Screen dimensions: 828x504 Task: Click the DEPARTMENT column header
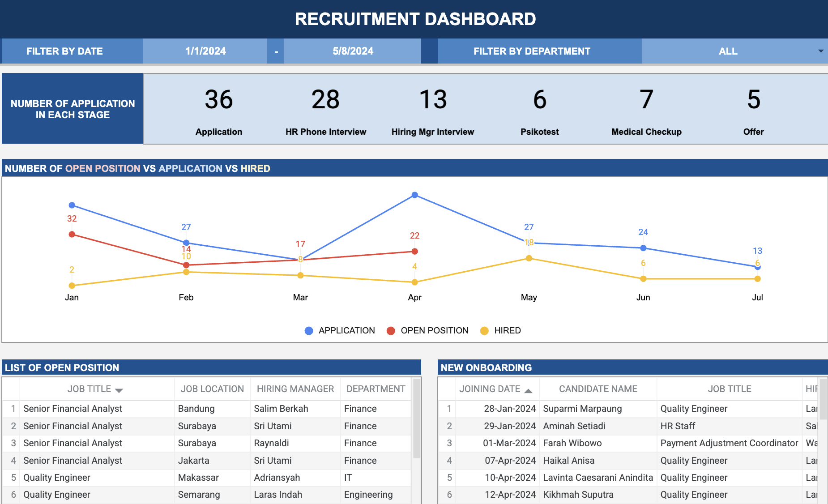point(376,389)
